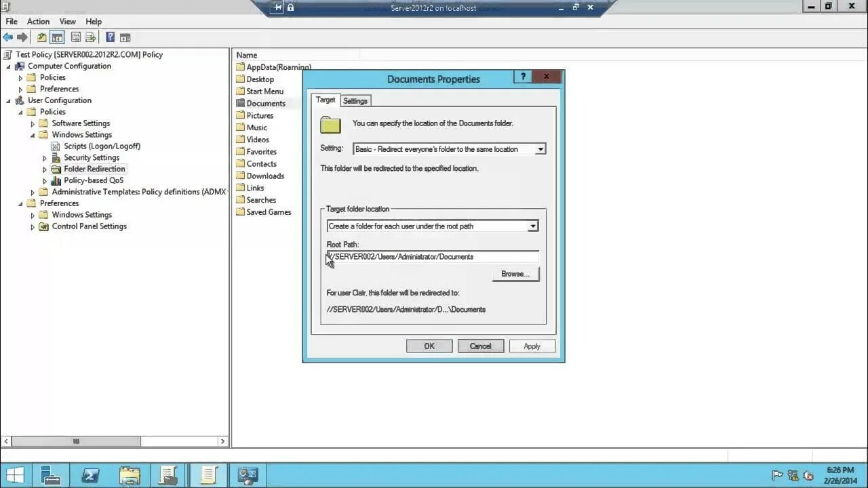Open the Target folder location dropdown

click(x=533, y=226)
